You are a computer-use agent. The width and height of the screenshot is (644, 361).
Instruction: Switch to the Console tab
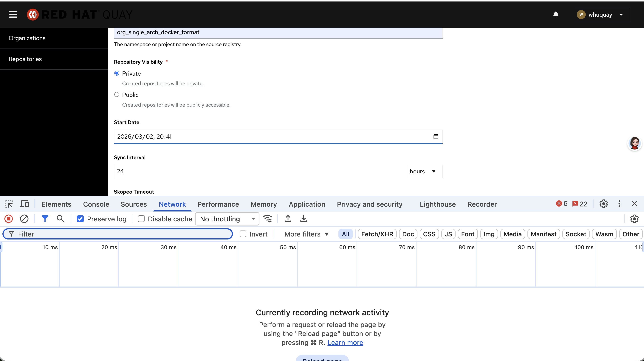click(96, 204)
